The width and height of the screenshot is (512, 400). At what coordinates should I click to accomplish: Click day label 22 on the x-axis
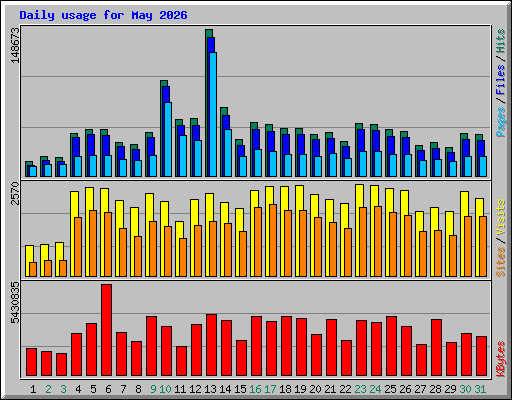345,389
